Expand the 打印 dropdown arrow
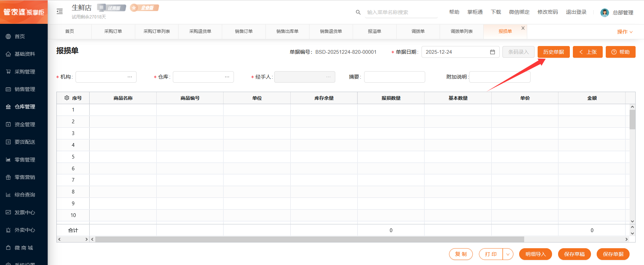This screenshot has width=644, height=265. (x=508, y=254)
